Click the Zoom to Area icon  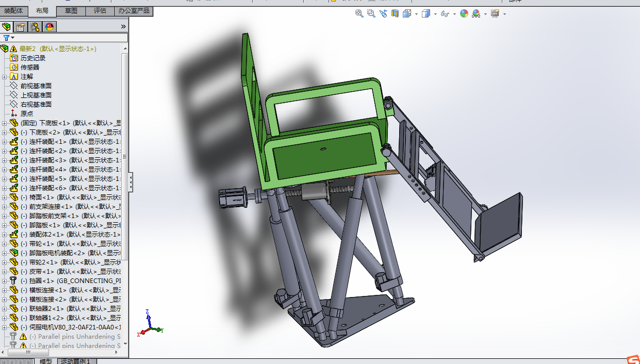coord(371,14)
